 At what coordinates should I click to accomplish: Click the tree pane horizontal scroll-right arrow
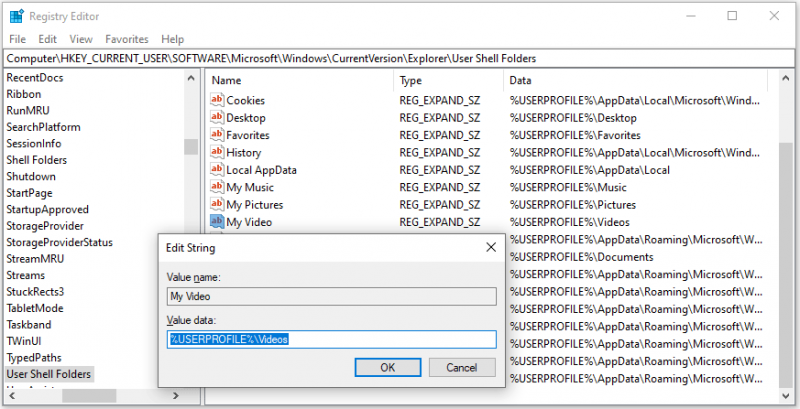pos(176,395)
